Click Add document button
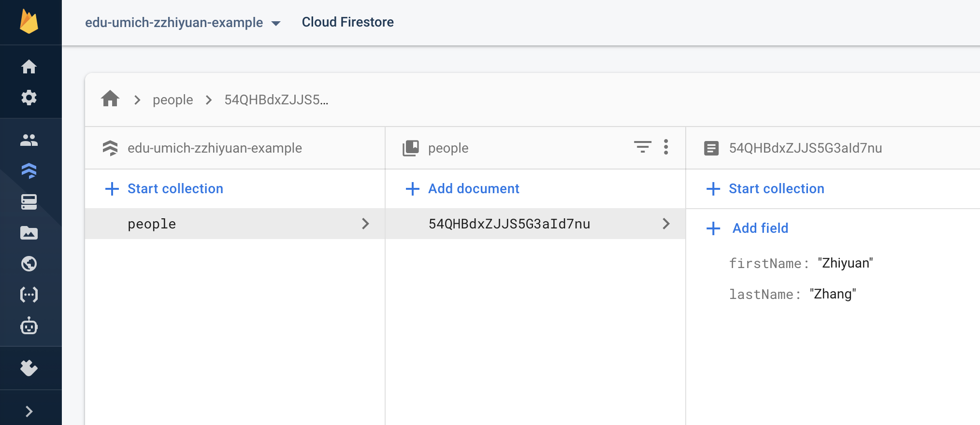This screenshot has width=980, height=425. pyautogui.click(x=462, y=189)
